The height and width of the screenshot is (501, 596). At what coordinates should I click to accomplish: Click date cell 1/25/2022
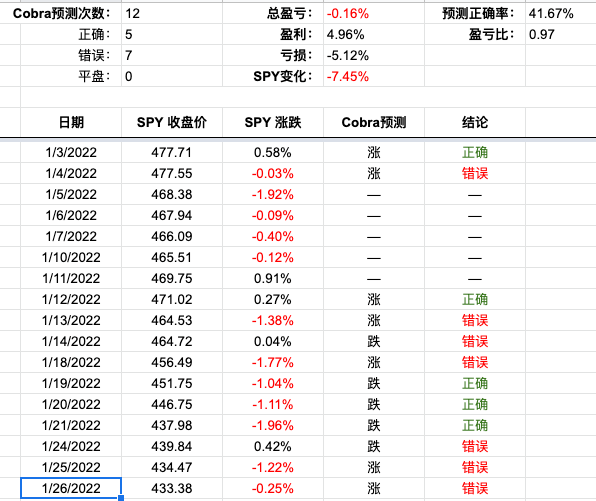[71, 467]
